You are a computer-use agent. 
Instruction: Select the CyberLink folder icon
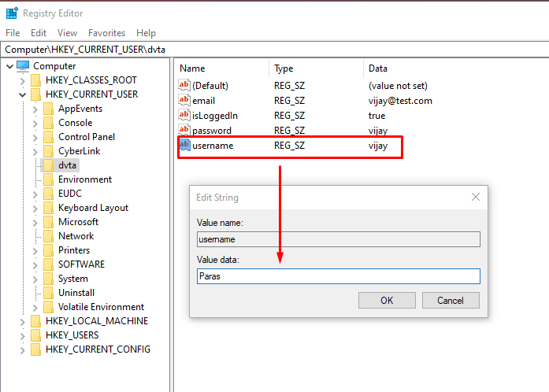[48, 151]
